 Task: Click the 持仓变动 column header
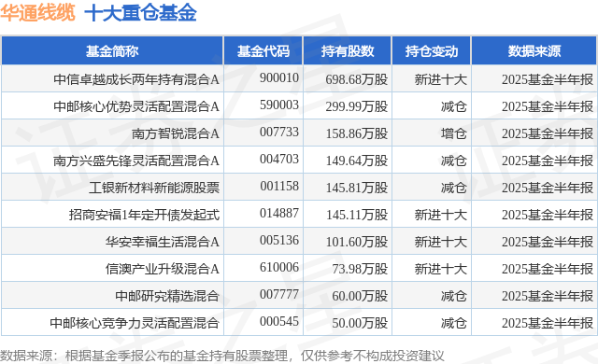tap(432, 50)
